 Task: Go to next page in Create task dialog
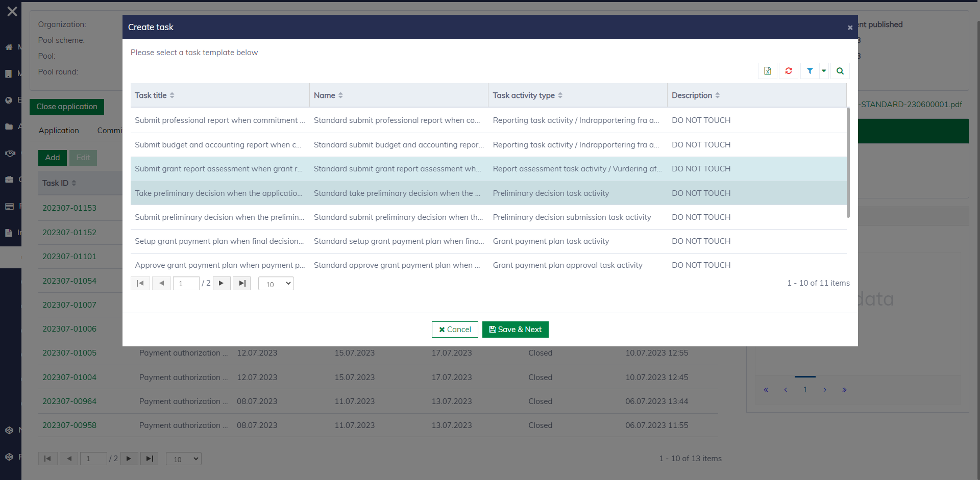point(221,283)
